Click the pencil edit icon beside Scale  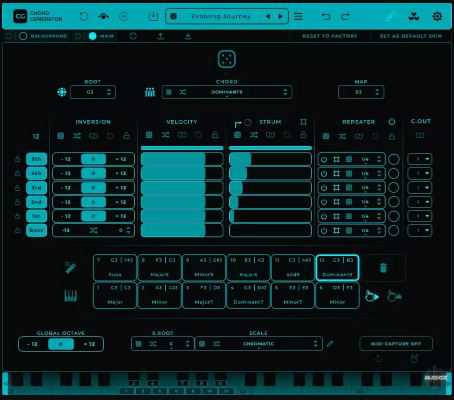pyautogui.click(x=330, y=344)
